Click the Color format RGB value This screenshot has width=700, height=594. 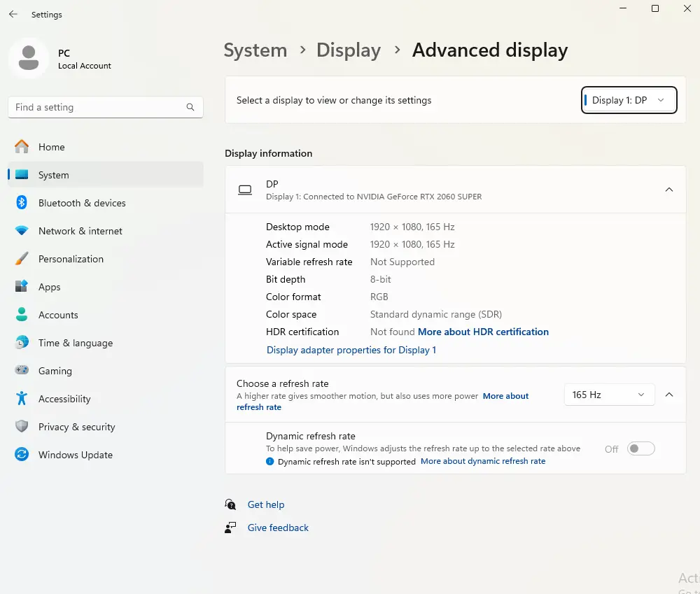pyautogui.click(x=379, y=297)
